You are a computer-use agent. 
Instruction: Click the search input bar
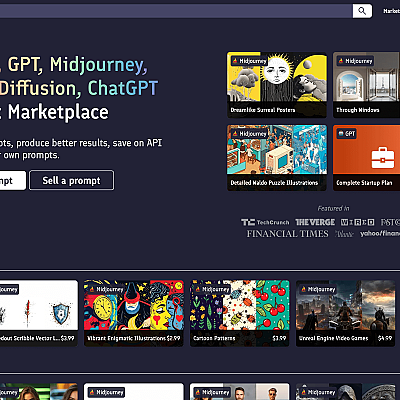click(x=176, y=11)
